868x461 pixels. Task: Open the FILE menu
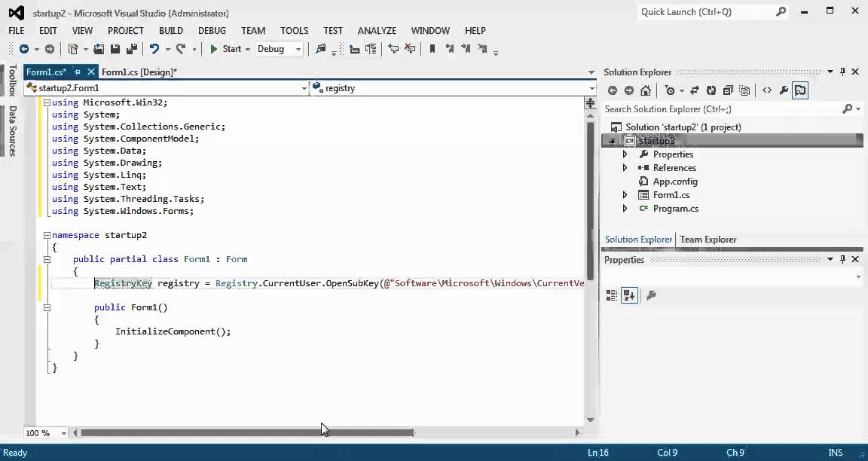coord(16,30)
